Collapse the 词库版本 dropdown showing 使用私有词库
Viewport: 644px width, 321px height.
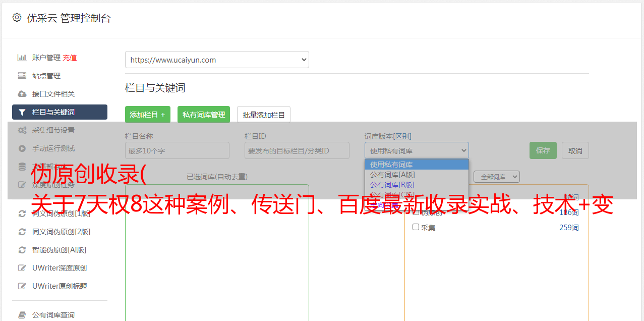tap(417, 150)
